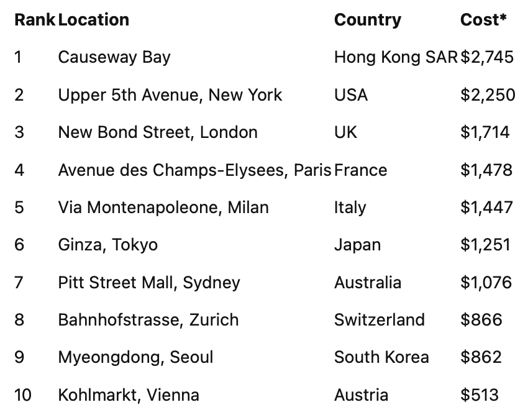The height and width of the screenshot is (420, 528).
Task: Click Myeongdong, Seoul entry
Action: (135, 357)
